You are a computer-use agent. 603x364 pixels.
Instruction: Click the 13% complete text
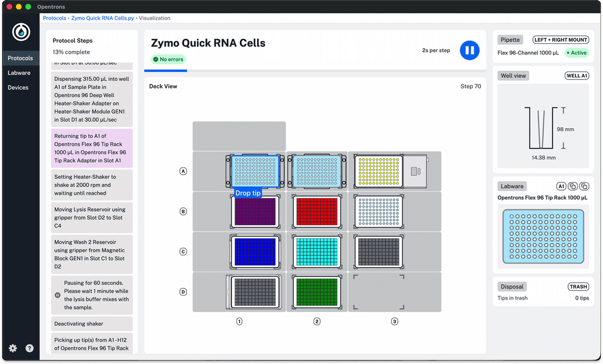71,52
